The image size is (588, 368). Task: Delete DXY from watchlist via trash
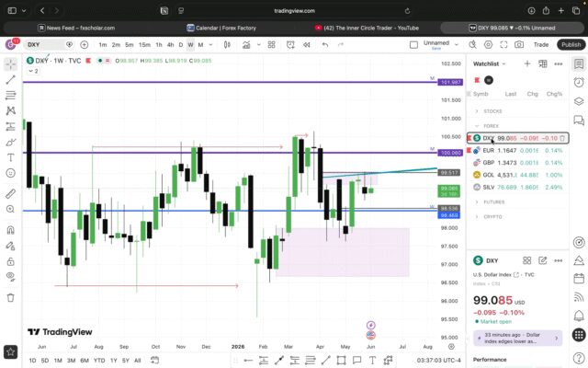562,138
